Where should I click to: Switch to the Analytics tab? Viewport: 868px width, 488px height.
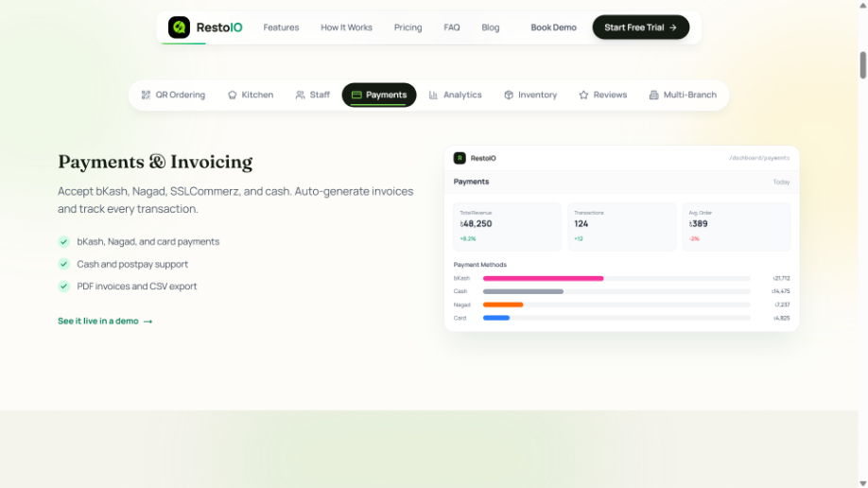455,95
